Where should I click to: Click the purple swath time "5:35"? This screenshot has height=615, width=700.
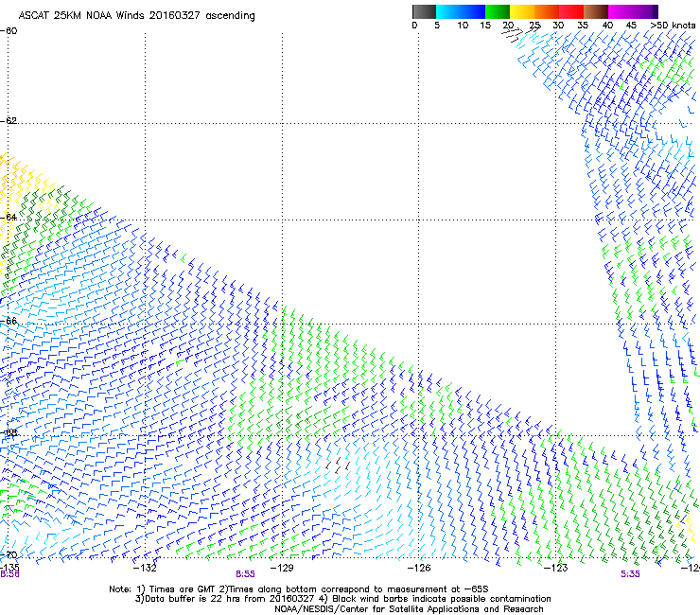click(x=630, y=574)
